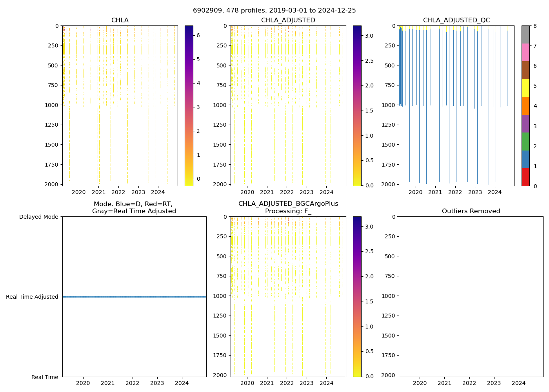
Task: Click the red segment of the QC colorbar
Action: [525, 177]
